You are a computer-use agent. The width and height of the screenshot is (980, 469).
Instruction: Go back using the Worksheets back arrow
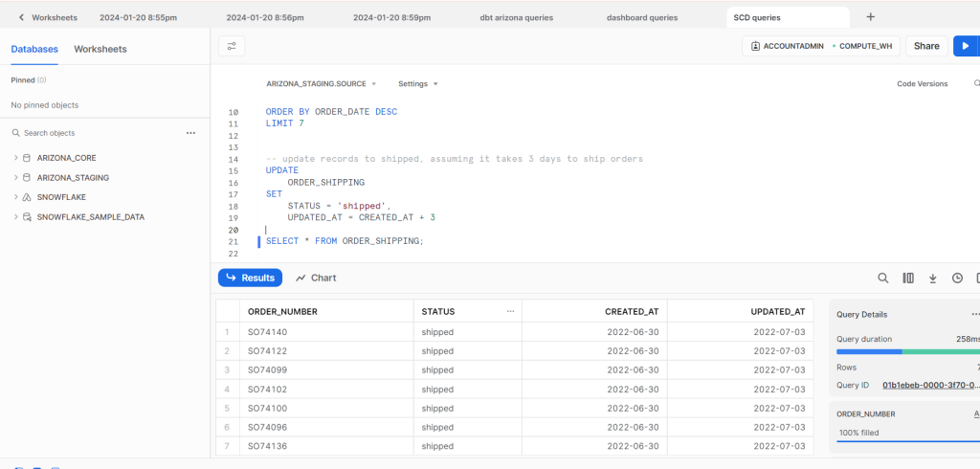[21, 17]
